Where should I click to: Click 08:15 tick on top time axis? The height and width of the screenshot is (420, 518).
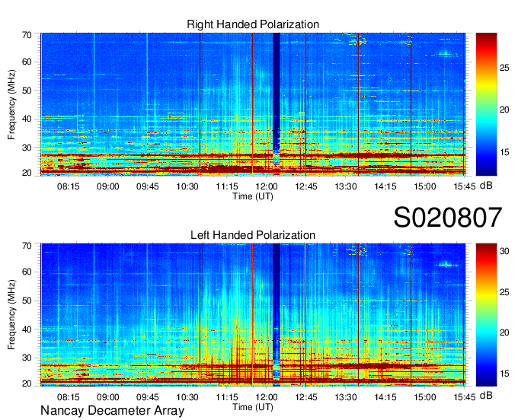(69, 186)
